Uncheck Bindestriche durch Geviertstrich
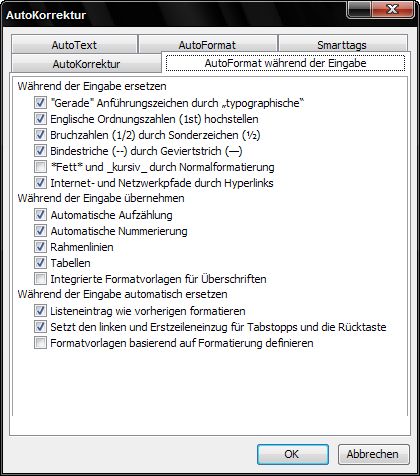 click(x=40, y=151)
